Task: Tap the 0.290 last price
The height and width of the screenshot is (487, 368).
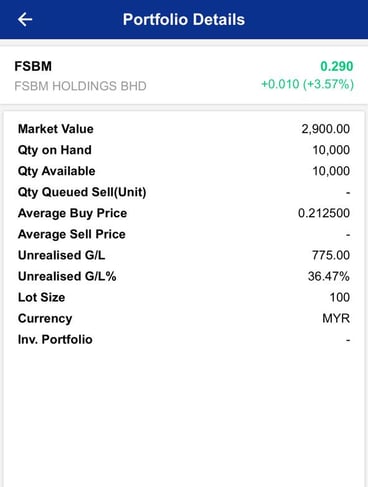Action: (x=337, y=66)
